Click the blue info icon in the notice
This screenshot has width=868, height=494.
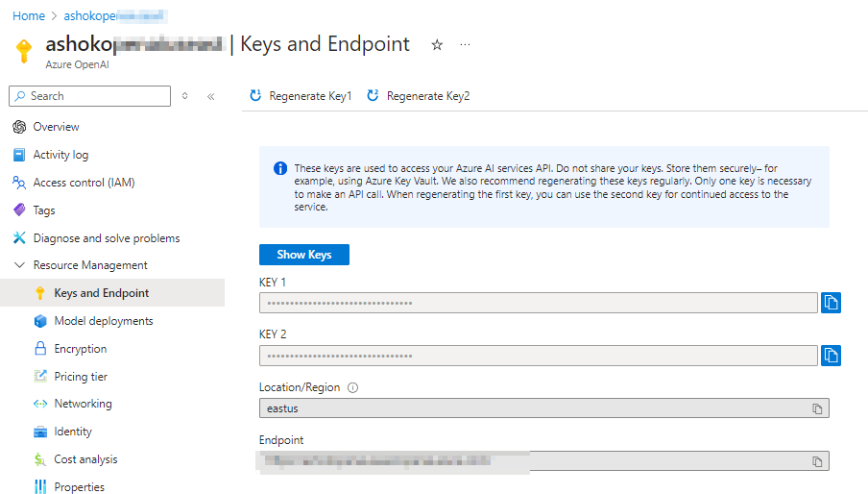coord(280,168)
